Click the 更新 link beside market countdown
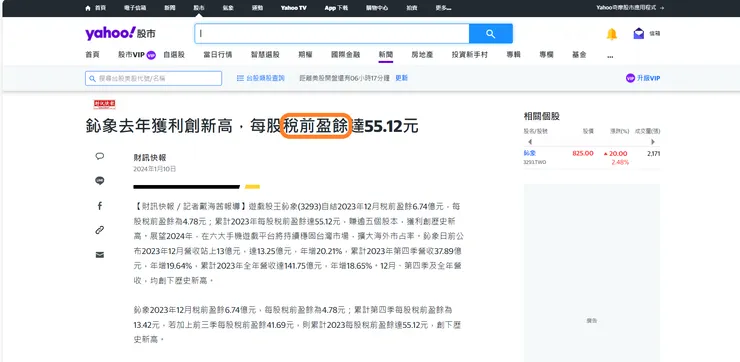Image resolution: width=740 pixels, height=362 pixels. [401, 78]
